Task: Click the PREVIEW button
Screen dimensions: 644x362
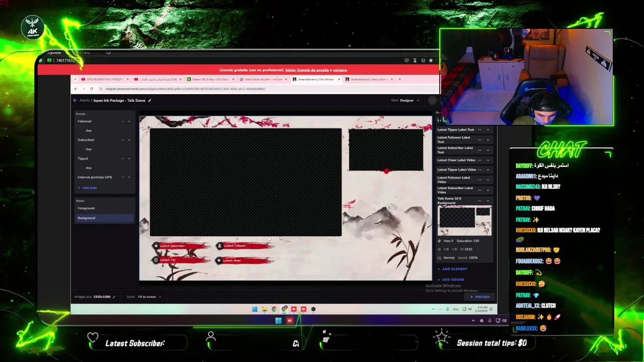Action: click(480, 297)
